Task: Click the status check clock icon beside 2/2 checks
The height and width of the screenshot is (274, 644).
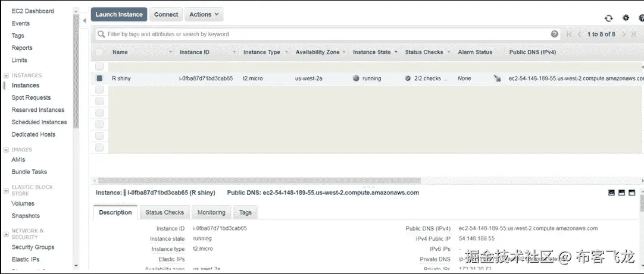Action: 408,78
